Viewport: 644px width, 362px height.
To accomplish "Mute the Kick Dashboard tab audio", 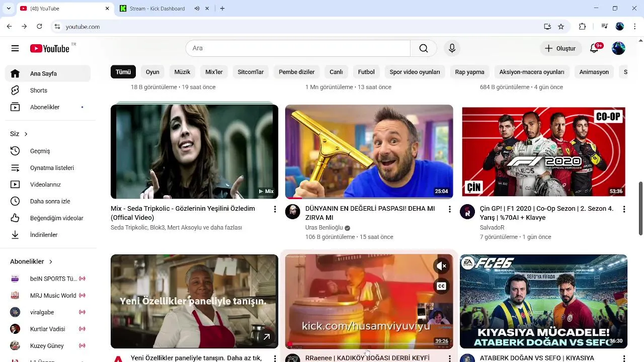I will (x=197, y=9).
